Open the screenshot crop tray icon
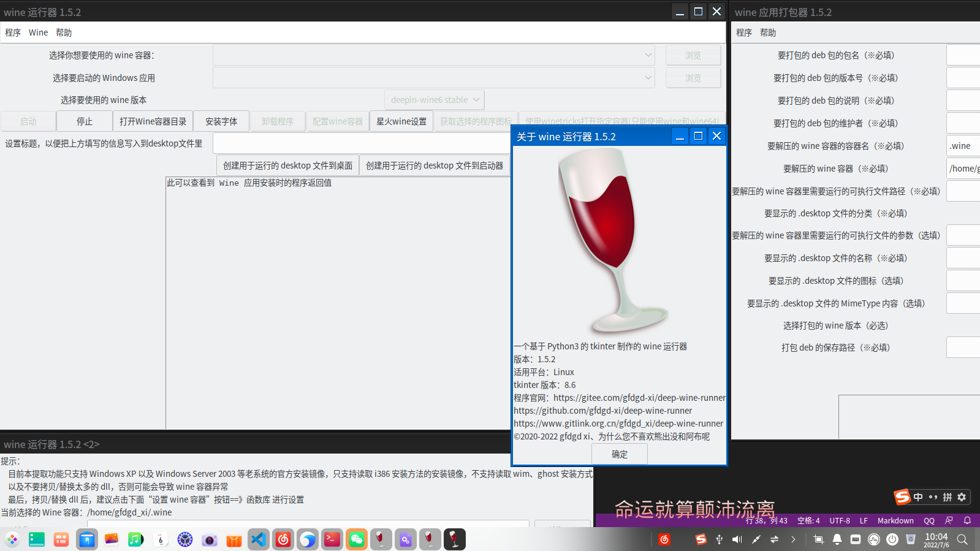This screenshot has height=551, width=980. coord(818,539)
